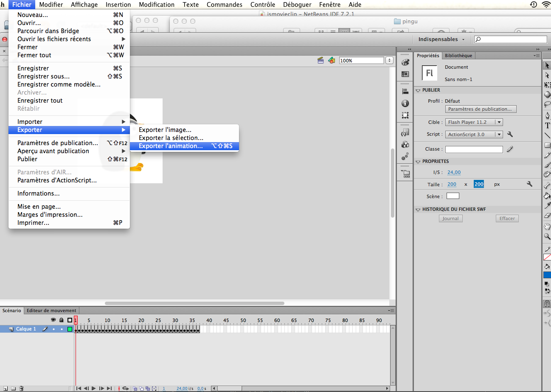Insert a new layer in the timeline

6,388
